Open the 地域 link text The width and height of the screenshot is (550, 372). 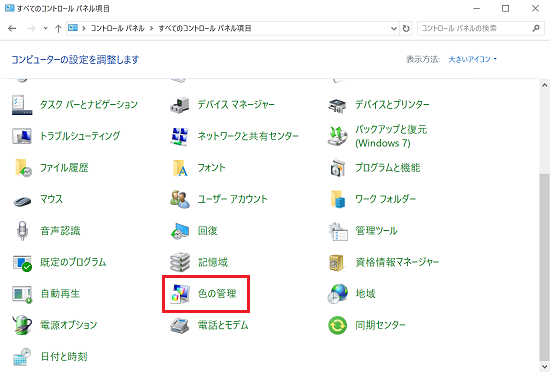(365, 294)
